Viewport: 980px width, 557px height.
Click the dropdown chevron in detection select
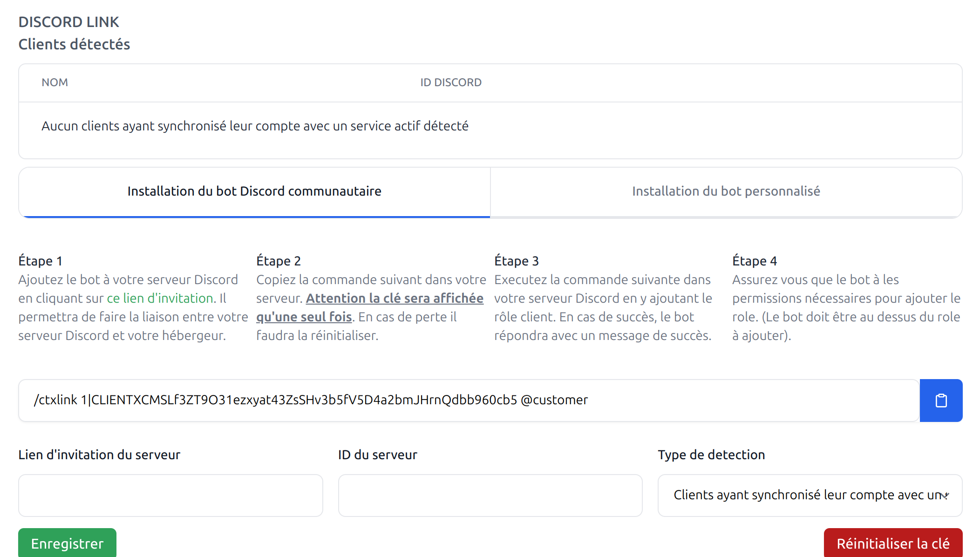click(x=945, y=496)
